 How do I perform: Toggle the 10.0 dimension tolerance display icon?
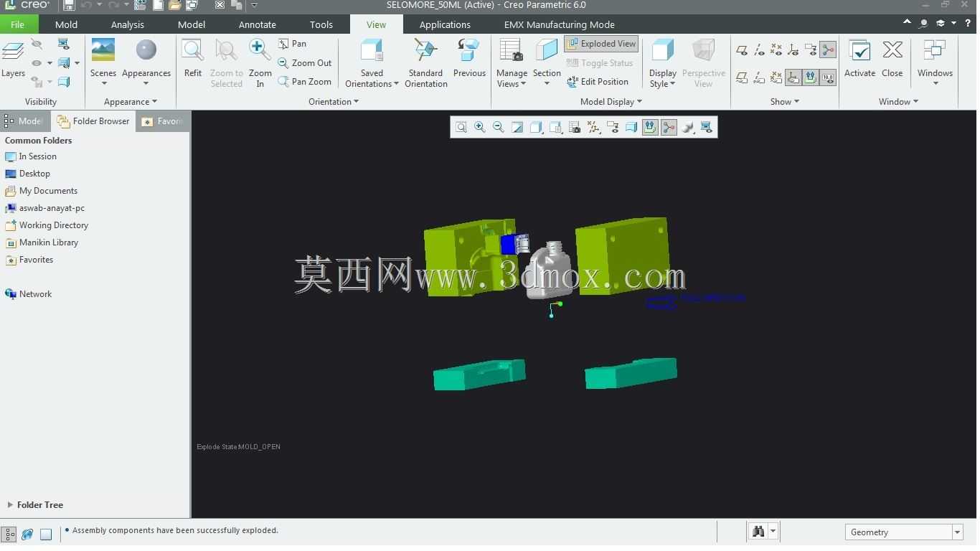tap(828, 77)
